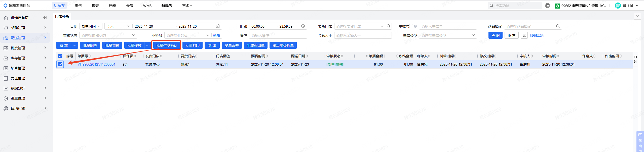Switch to 新零售 top menu
Viewport: 644px width, 152px height.
(167, 6)
